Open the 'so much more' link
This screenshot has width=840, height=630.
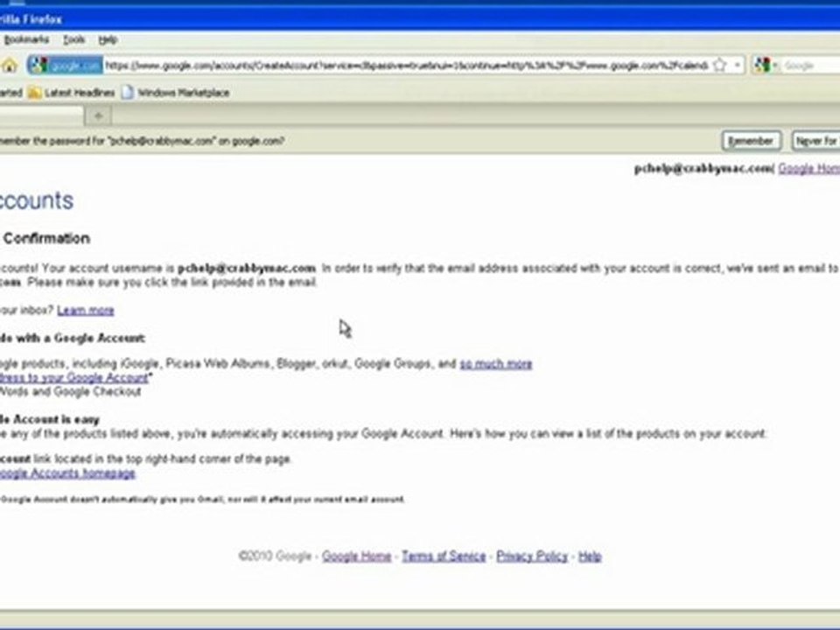tap(496, 364)
